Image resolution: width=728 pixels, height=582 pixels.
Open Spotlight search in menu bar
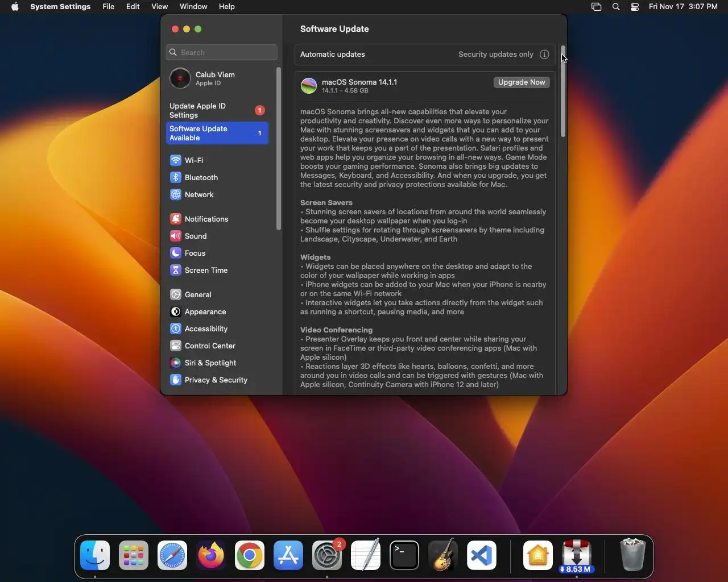[616, 7]
